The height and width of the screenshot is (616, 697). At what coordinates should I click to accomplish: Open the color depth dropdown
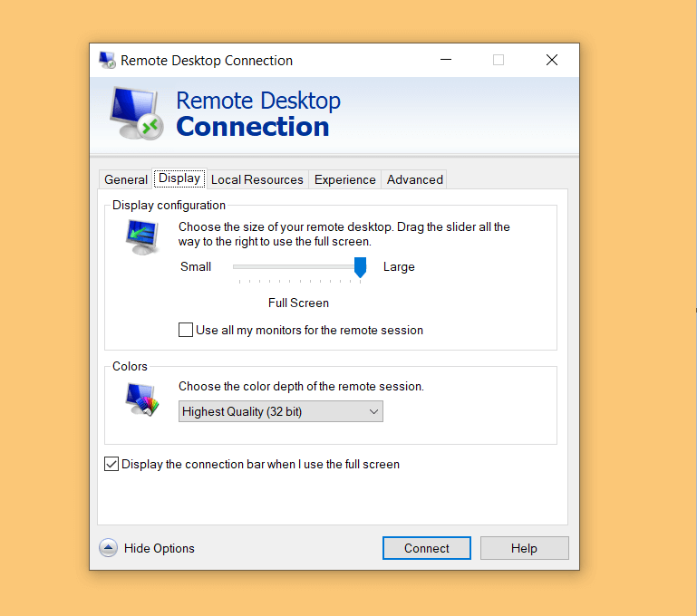tap(280, 411)
